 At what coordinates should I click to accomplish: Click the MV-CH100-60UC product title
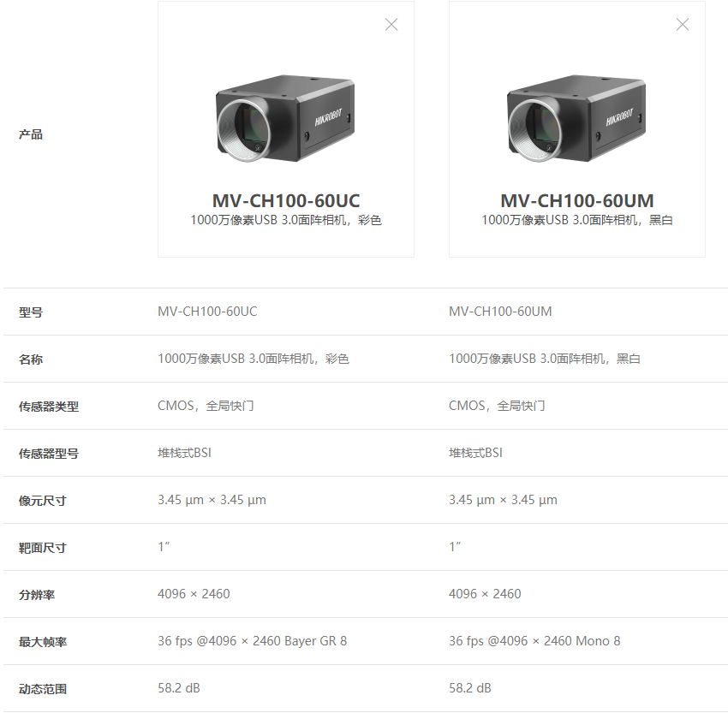click(x=286, y=201)
